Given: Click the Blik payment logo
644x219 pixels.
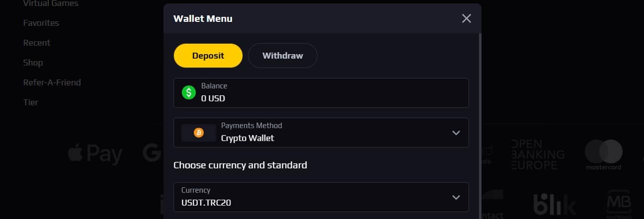Looking at the screenshot, I should click(x=555, y=204).
